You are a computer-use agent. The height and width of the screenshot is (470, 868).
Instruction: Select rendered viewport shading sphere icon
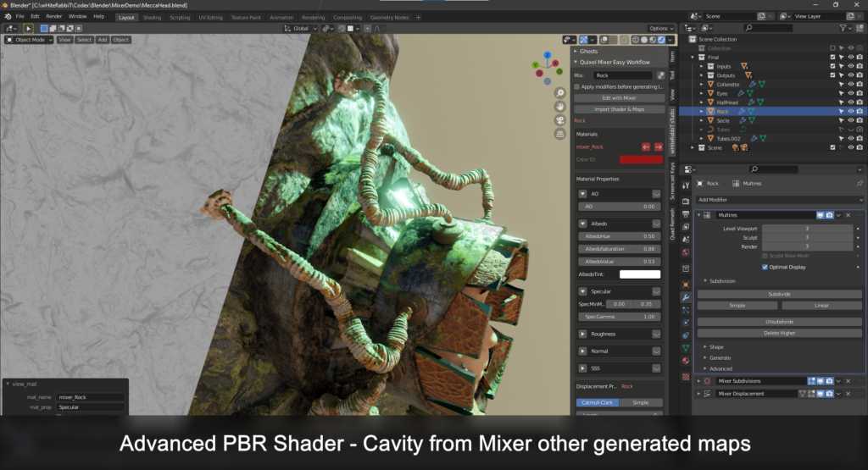tap(661, 40)
